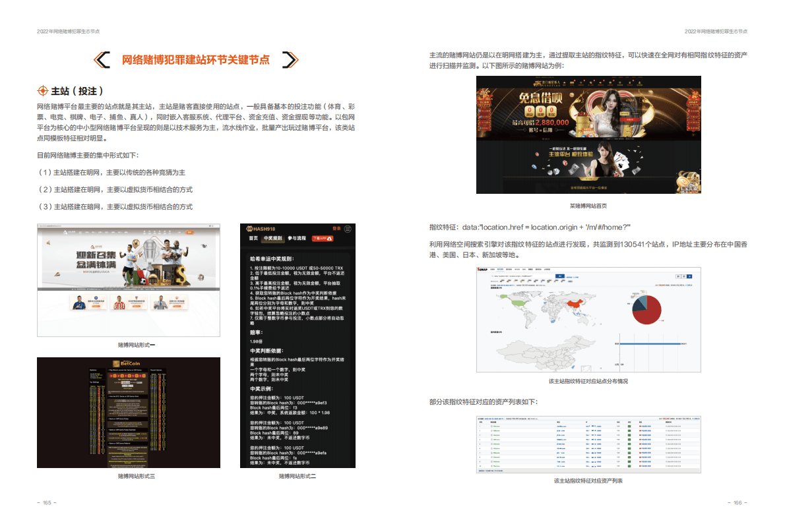
Task: Expand the grey 更多 filter chip in SUMAP
Action: pos(569,281)
